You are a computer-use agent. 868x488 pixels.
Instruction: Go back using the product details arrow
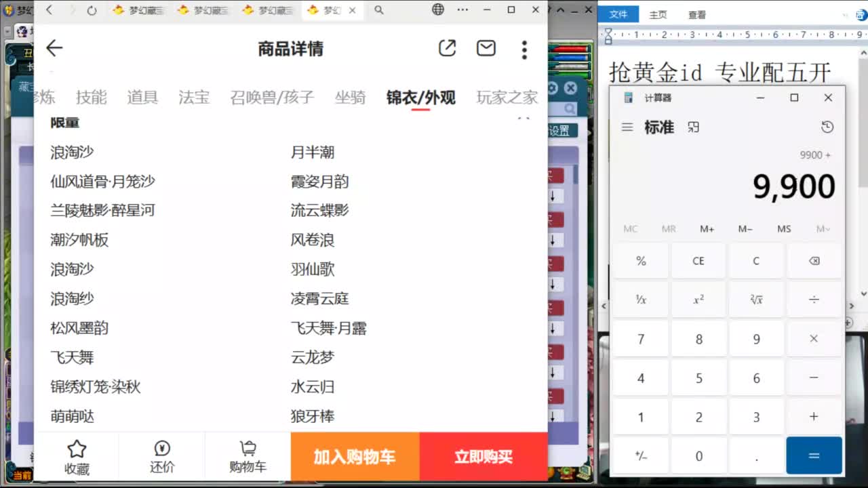54,48
